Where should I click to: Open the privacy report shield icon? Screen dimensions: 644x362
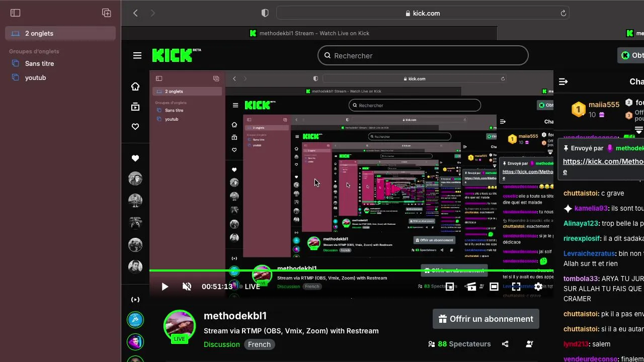click(x=265, y=13)
